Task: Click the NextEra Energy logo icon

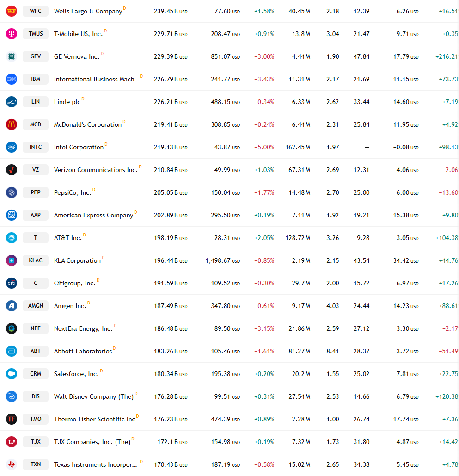Action: (12, 328)
